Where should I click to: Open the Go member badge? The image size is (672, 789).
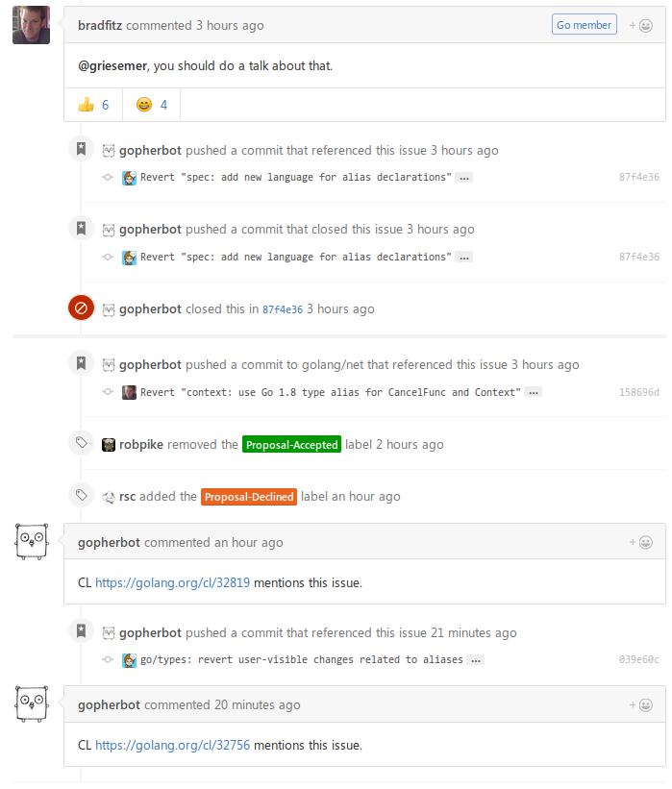click(585, 25)
